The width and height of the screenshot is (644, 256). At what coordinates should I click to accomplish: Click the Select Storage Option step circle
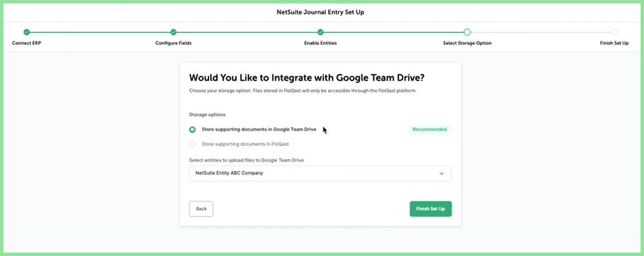click(x=467, y=32)
